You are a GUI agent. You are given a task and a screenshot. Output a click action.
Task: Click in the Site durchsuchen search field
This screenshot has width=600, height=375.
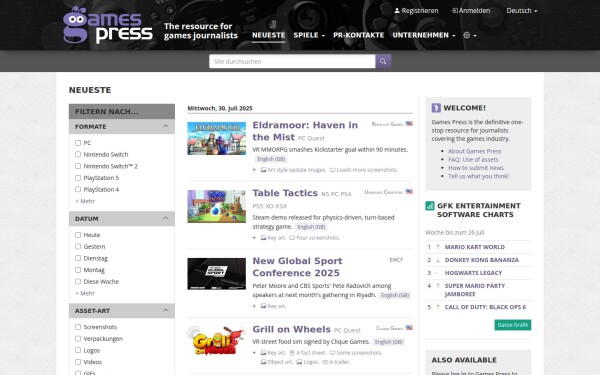click(292, 61)
